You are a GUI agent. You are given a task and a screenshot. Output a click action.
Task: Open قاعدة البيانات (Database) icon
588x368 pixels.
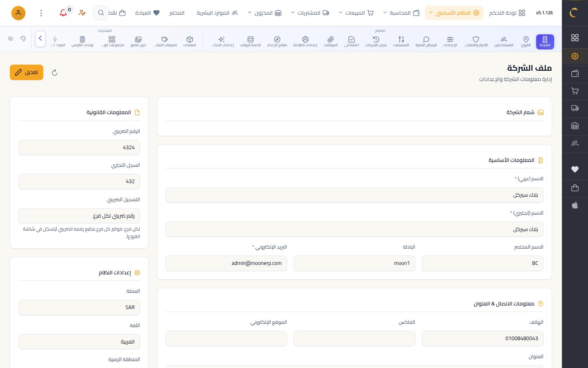250,42
